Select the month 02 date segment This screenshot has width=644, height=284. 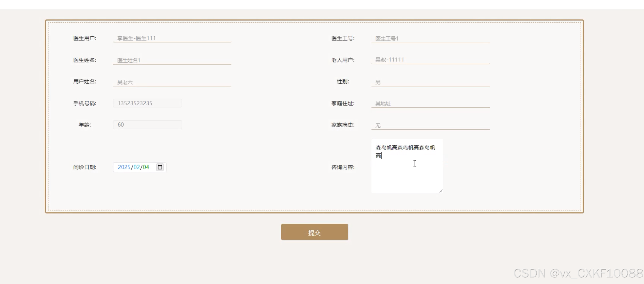136,167
